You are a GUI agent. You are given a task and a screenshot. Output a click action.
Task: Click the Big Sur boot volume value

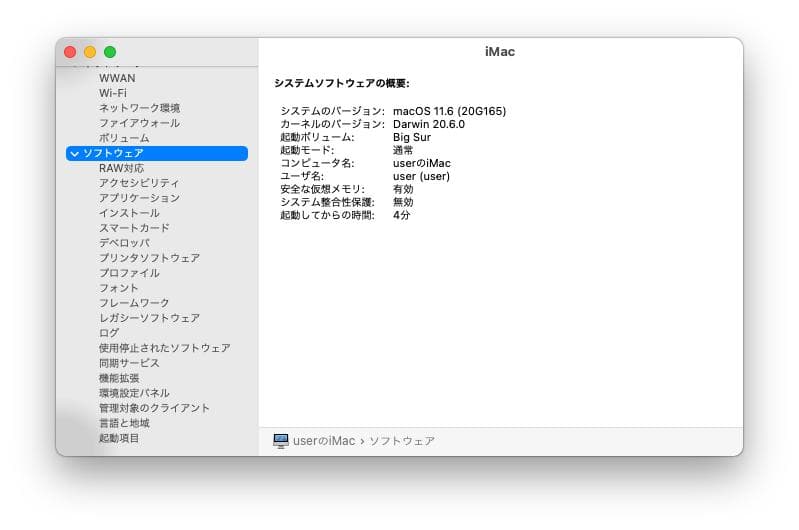point(412,137)
